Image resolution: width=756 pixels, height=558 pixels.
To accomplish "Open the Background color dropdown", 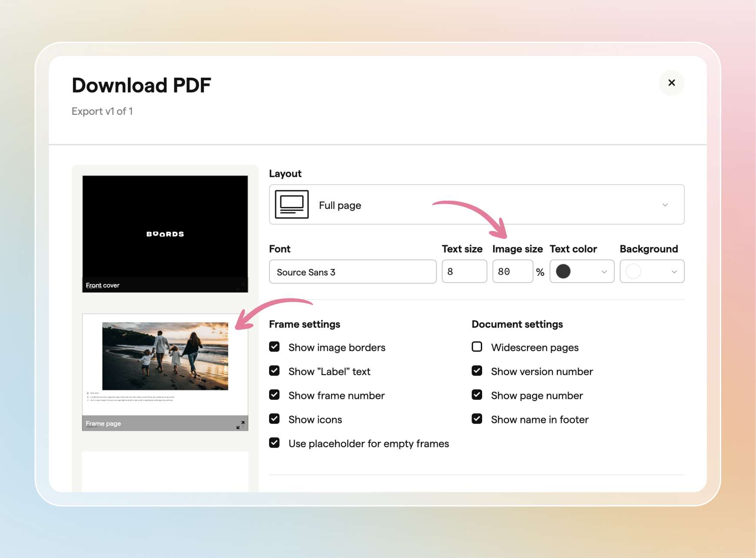I will tap(652, 271).
